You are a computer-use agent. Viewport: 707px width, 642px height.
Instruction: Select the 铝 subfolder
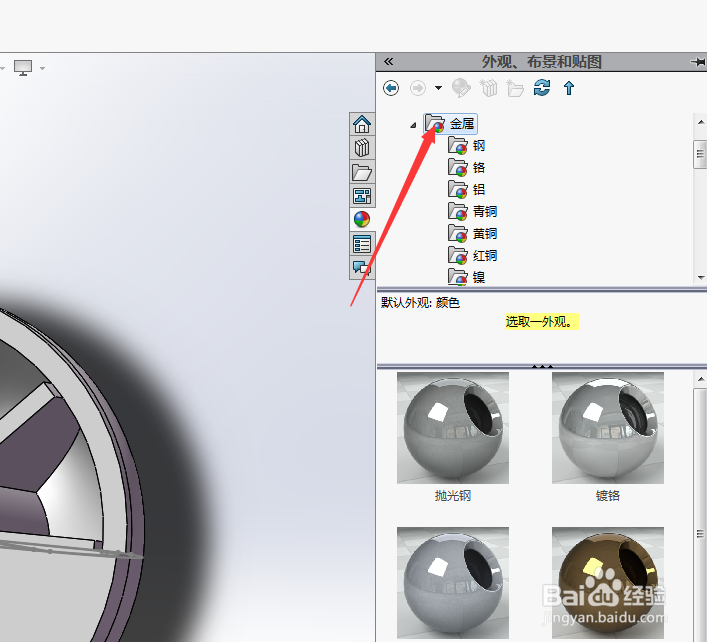(467, 189)
